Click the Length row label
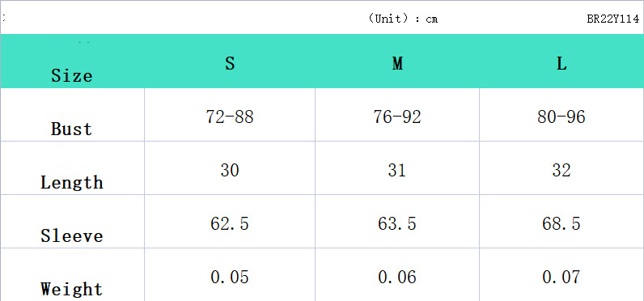Screen dimensions: 644x301 (x=72, y=182)
